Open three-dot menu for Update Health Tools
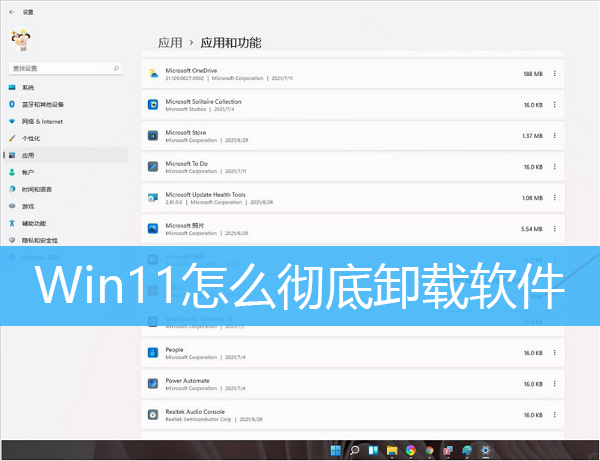 click(554, 197)
